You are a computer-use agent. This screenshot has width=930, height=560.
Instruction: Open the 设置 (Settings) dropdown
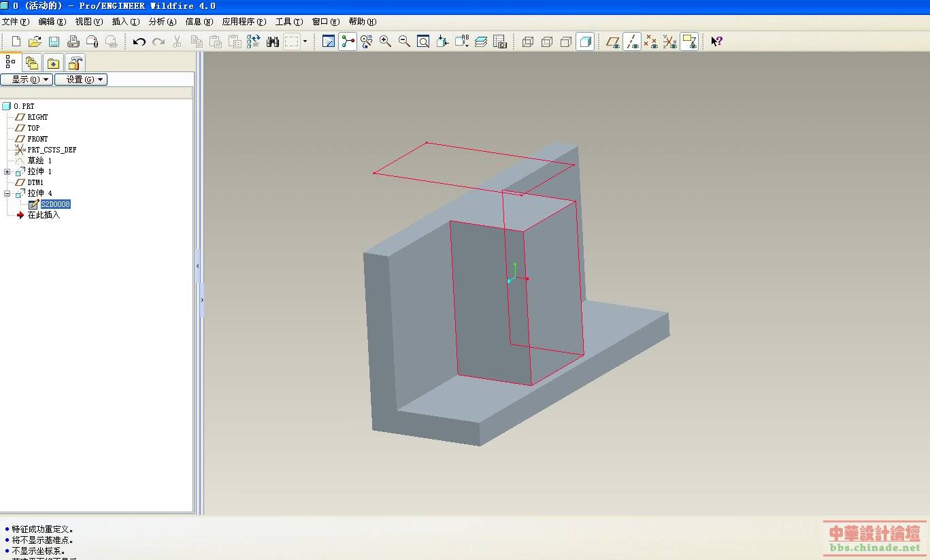81,80
